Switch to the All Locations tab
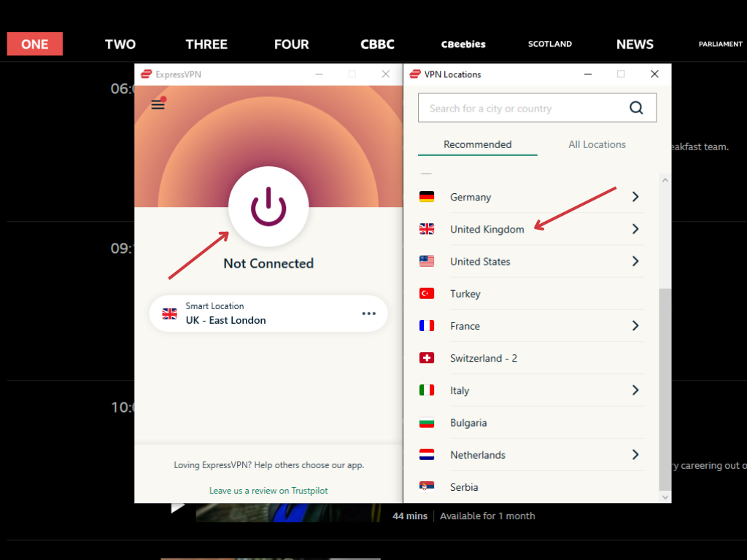Screen dimensions: 747x560 click(x=597, y=144)
